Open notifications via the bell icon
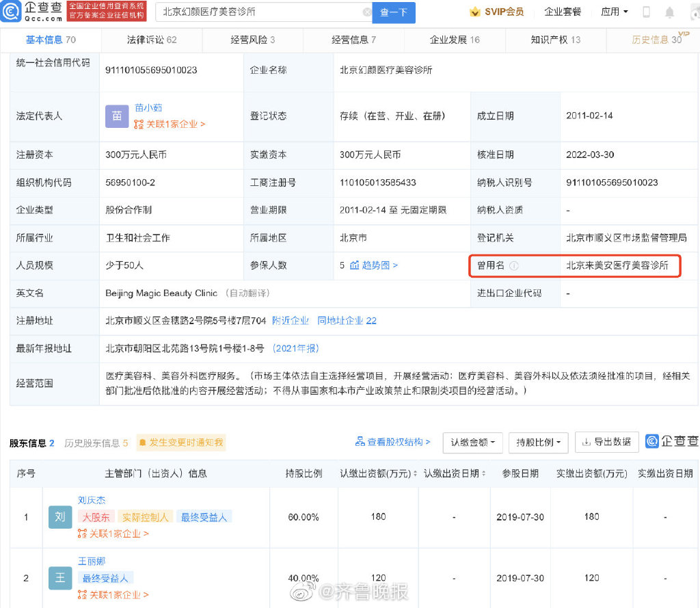 tap(670, 12)
